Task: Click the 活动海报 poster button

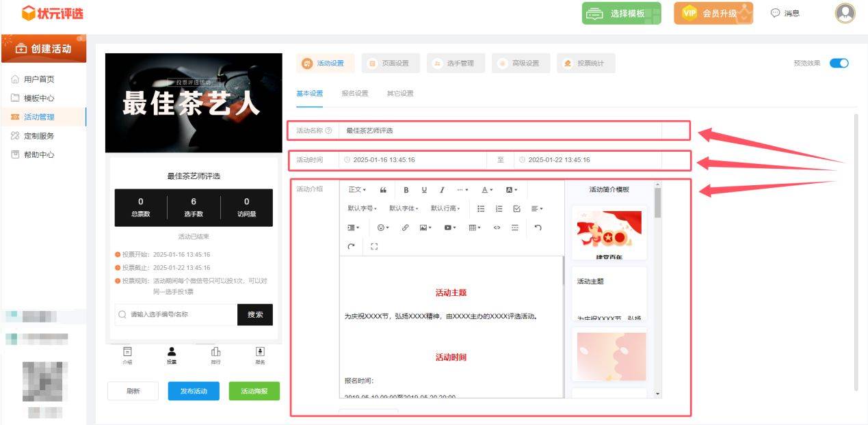Action: pyautogui.click(x=254, y=391)
